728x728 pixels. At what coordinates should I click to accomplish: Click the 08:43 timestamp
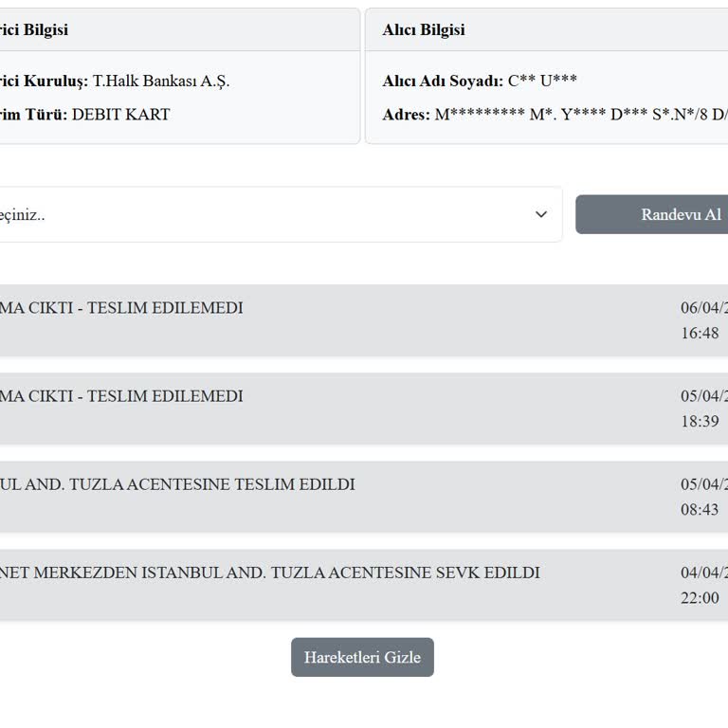700,509
